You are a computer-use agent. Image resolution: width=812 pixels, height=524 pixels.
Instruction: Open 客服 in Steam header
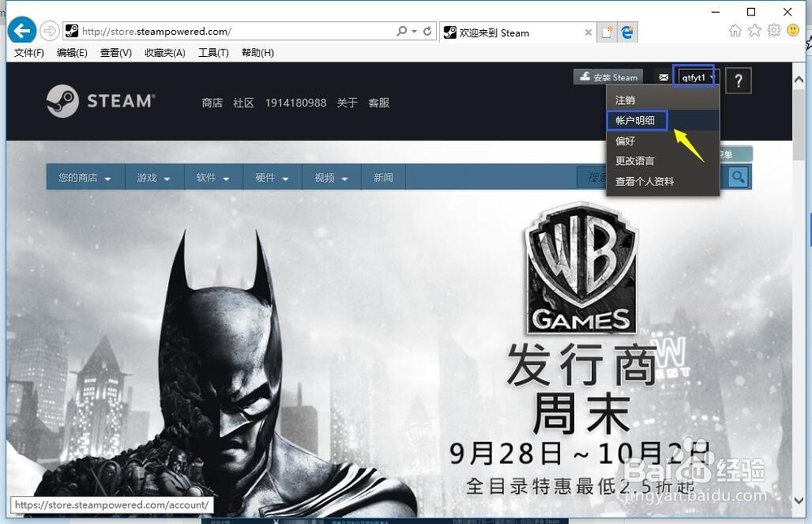pyautogui.click(x=378, y=102)
